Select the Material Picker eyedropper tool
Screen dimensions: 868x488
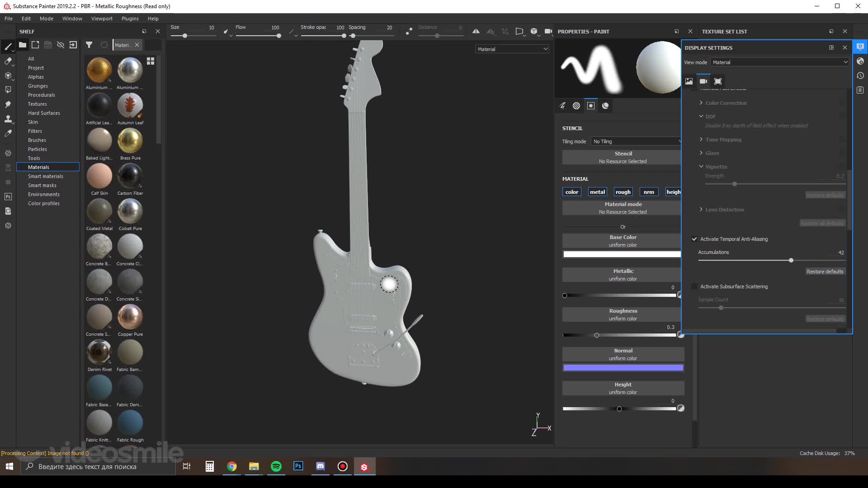8,133
